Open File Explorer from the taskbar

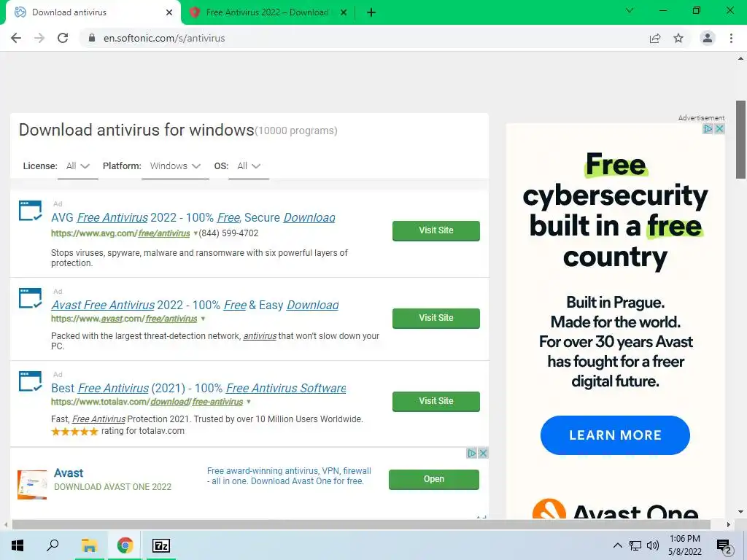[89, 545]
